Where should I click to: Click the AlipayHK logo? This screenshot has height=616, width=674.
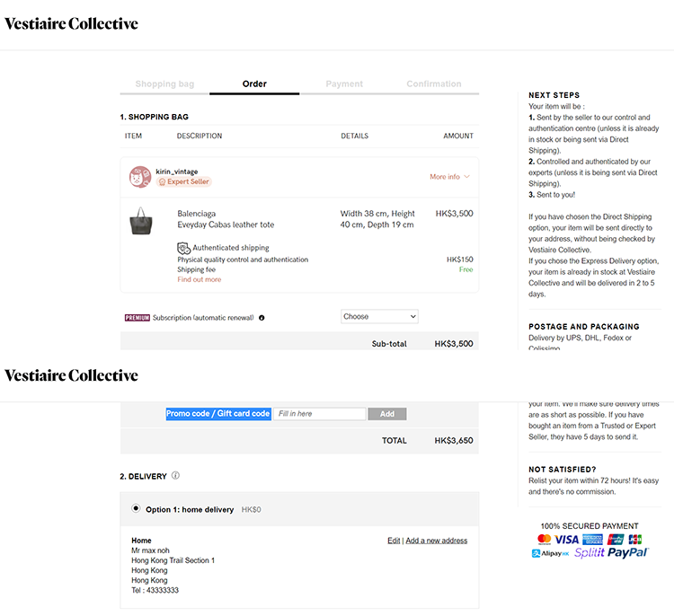pyautogui.click(x=550, y=553)
